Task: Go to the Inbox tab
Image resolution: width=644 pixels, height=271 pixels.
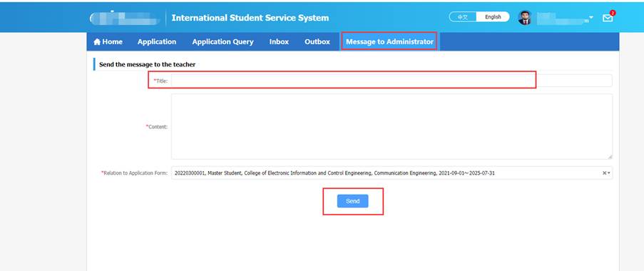Action: click(279, 42)
